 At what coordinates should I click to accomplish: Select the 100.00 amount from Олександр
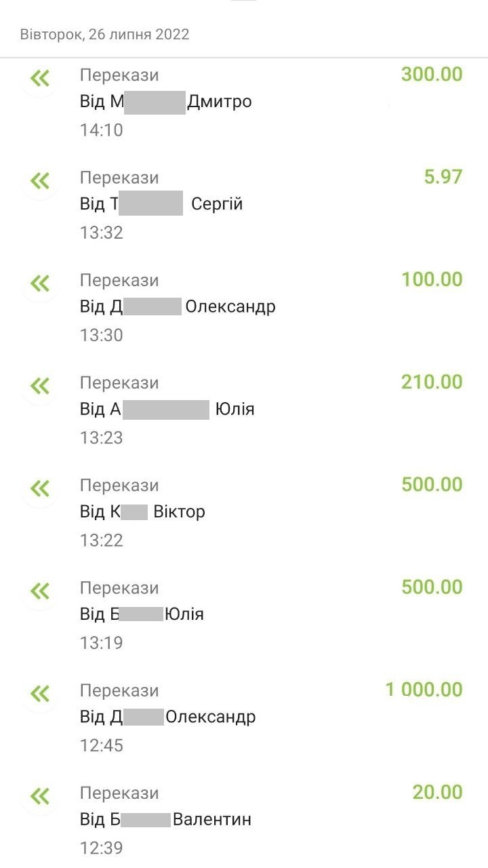(432, 279)
